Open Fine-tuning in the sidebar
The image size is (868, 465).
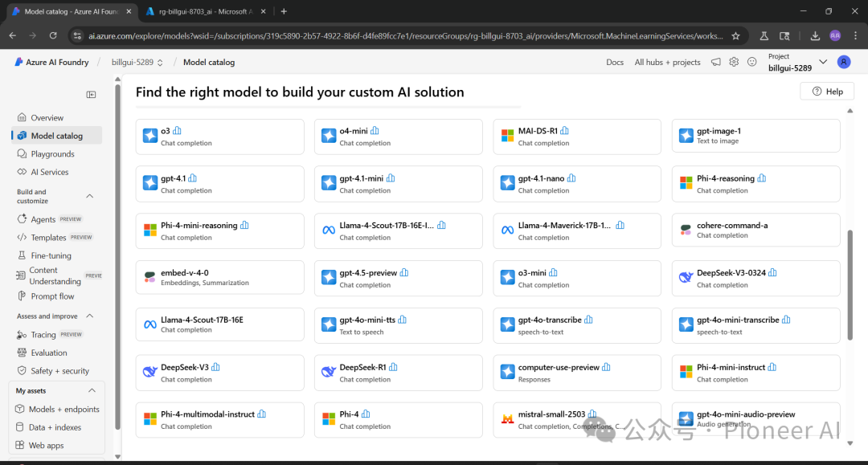click(56, 255)
